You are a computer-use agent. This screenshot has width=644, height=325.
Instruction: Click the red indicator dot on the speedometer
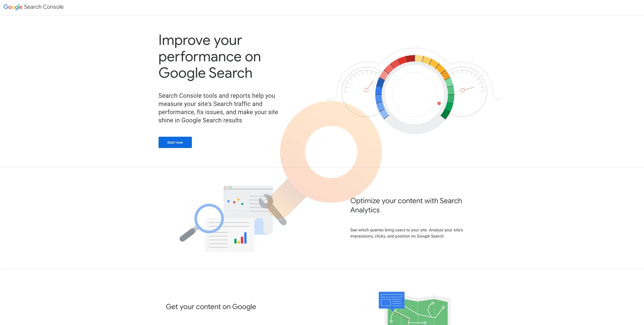[x=439, y=103]
